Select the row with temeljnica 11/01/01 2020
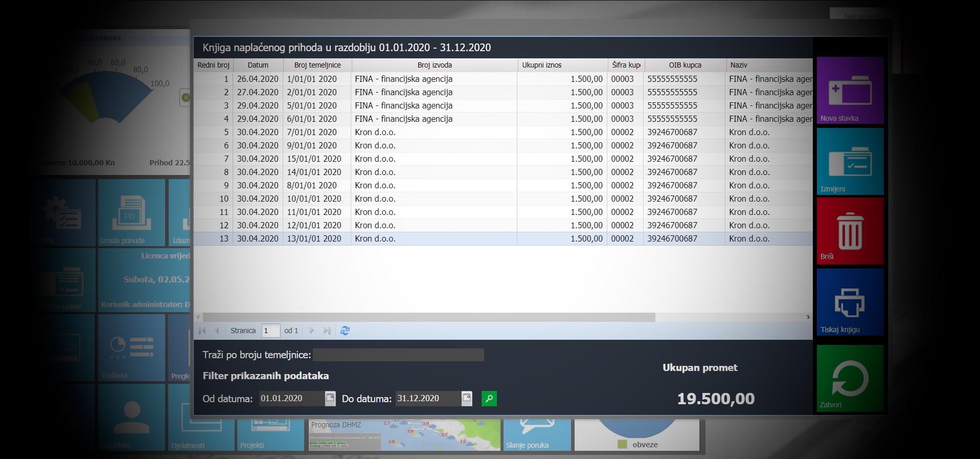 (x=503, y=212)
